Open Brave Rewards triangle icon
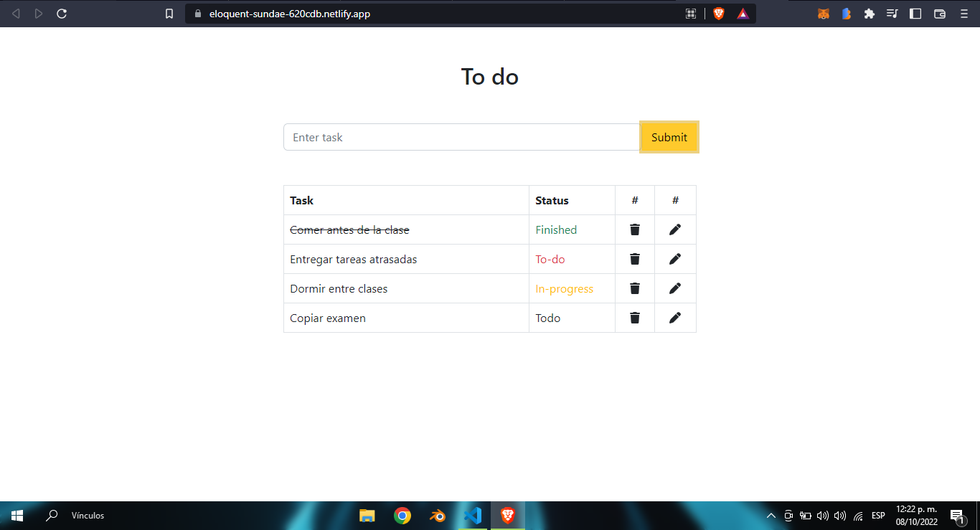The height and width of the screenshot is (530, 980). coord(743,13)
